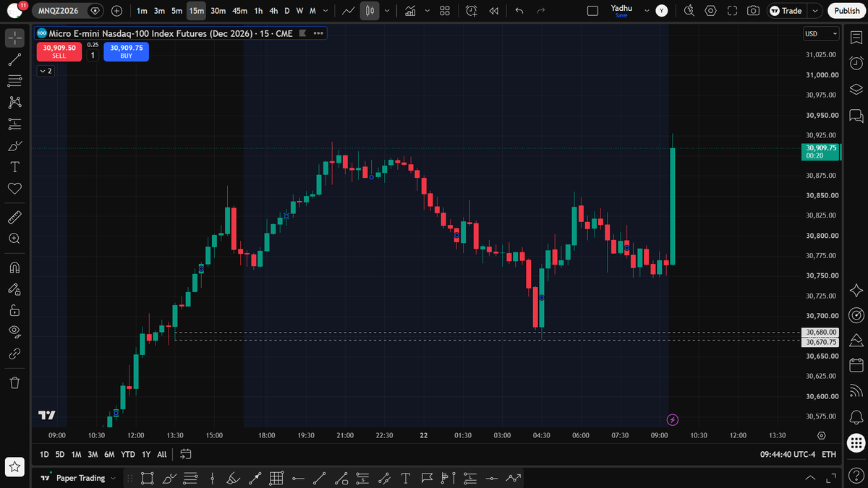This screenshot has width=868, height=488.
Task: Expand the chart type dropdown arrow
Action: point(388,11)
